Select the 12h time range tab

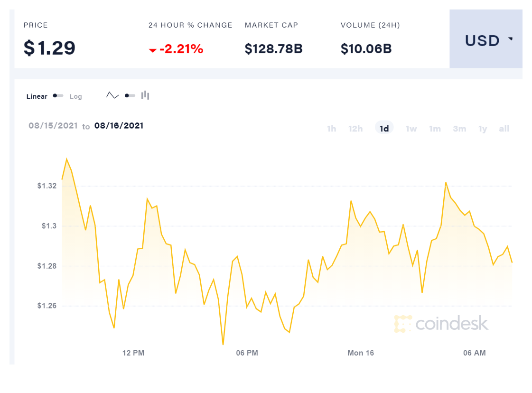pyautogui.click(x=355, y=129)
